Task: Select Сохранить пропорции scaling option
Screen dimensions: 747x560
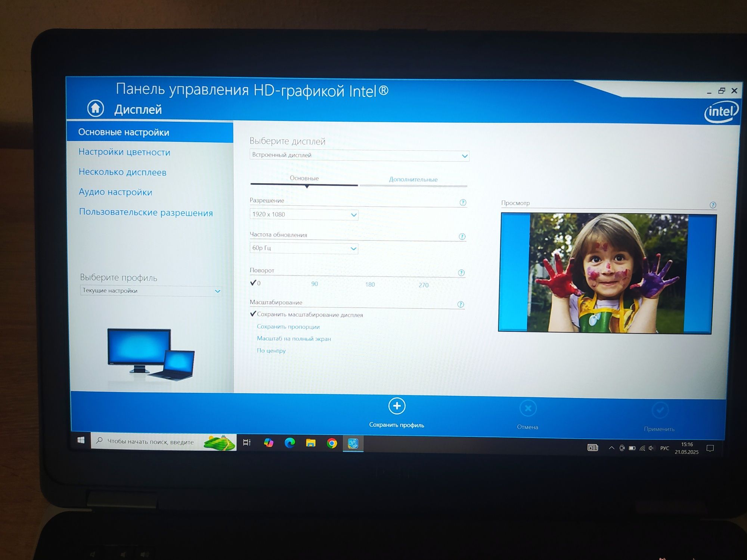Action: click(x=288, y=327)
